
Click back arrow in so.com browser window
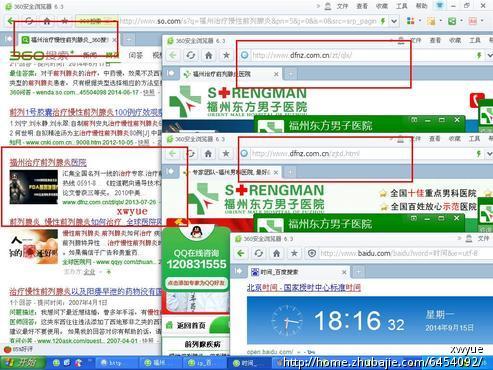pyautogui.click(x=11, y=21)
